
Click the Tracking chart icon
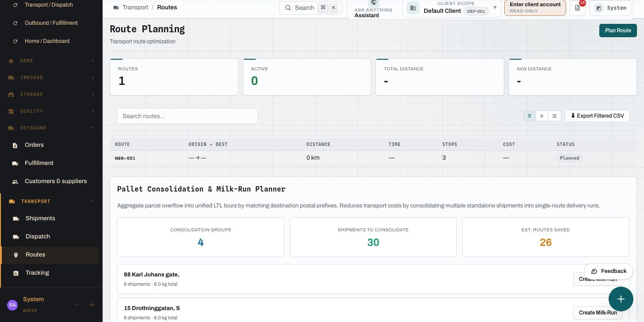(x=16, y=273)
